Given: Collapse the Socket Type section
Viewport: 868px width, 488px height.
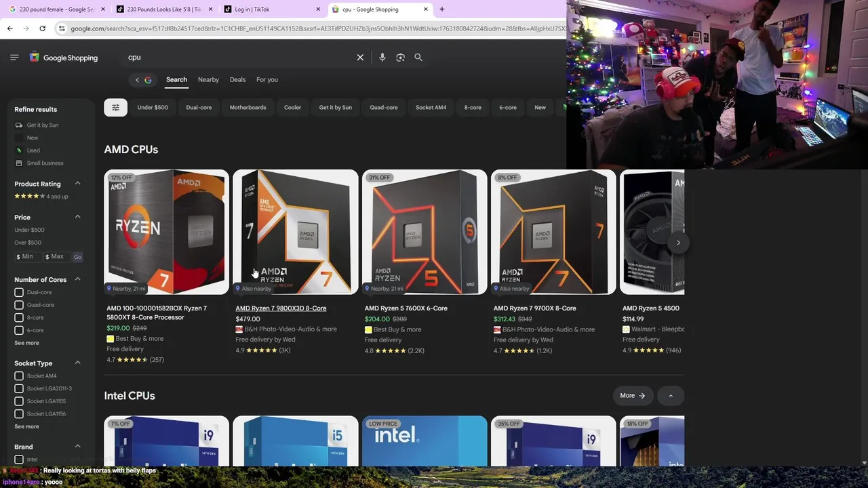Looking at the screenshot, I should click(77, 363).
